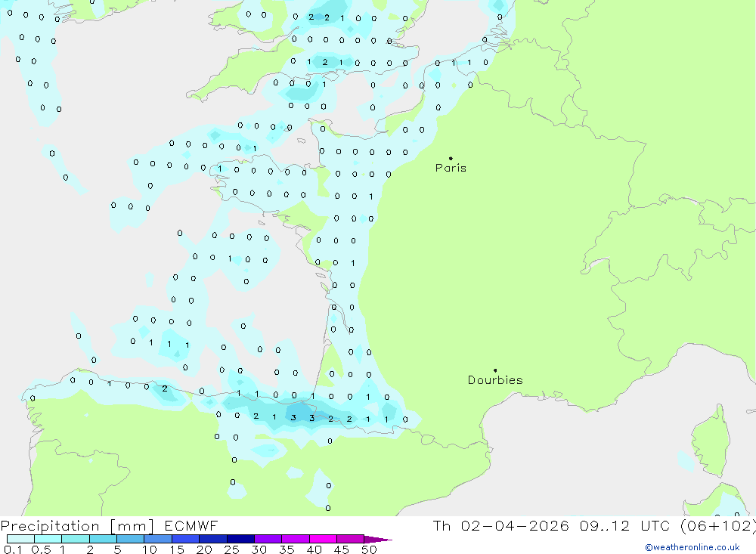Click the legend value '10'
This screenshot has width=756, height=554.
click(150, 549)
